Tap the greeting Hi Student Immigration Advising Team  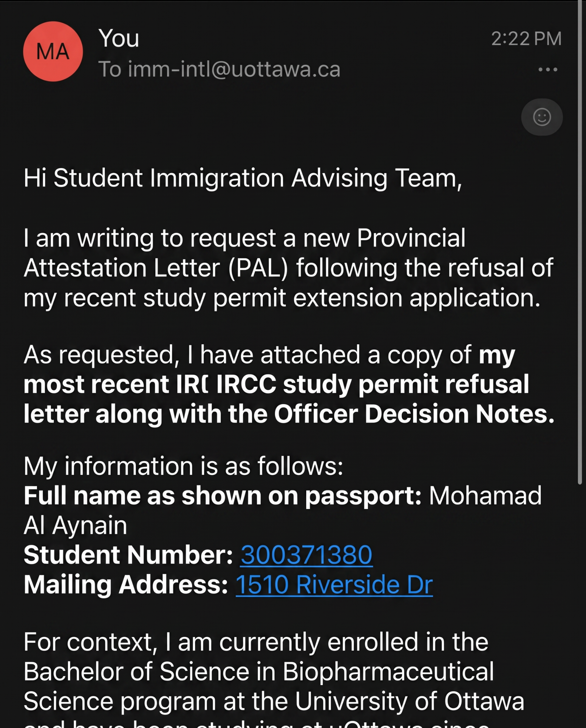click(x=243, y=178)
